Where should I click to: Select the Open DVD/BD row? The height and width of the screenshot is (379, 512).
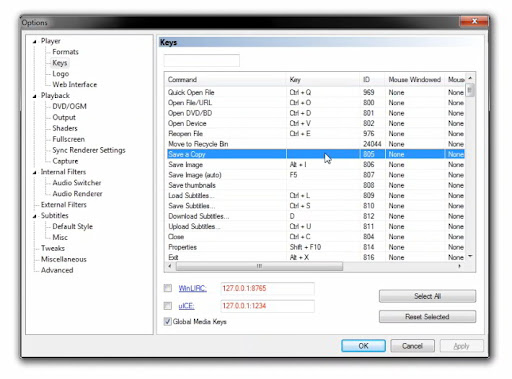tap(315, 113)
